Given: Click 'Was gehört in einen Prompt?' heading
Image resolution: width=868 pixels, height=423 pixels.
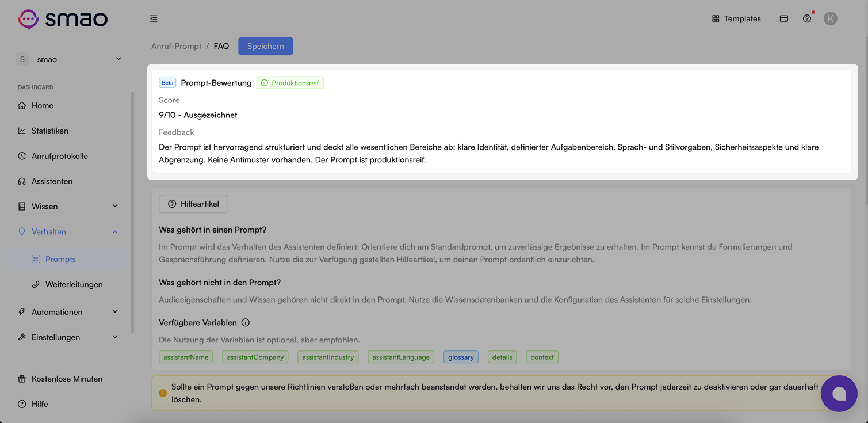Looking at the screenshot, I should tap(212, 230).
